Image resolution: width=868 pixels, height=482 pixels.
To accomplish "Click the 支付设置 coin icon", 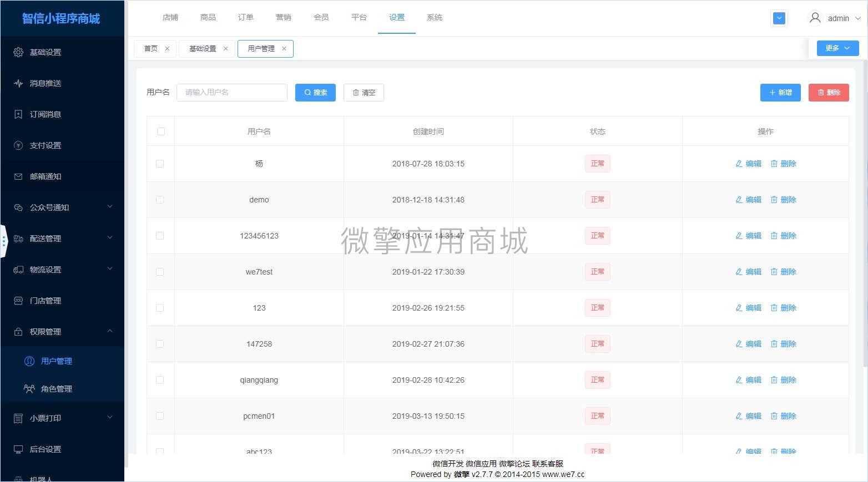I will [x=18, y=145].
